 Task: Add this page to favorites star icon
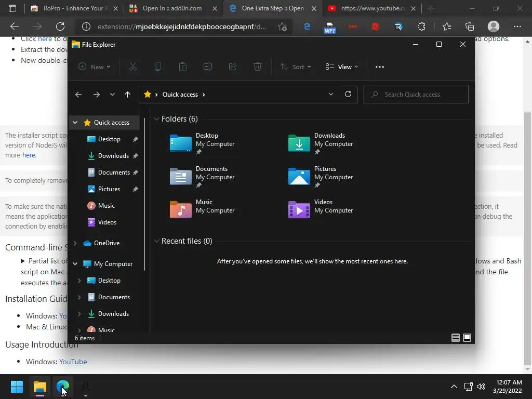pyautogui.click(x=282, y=26)
